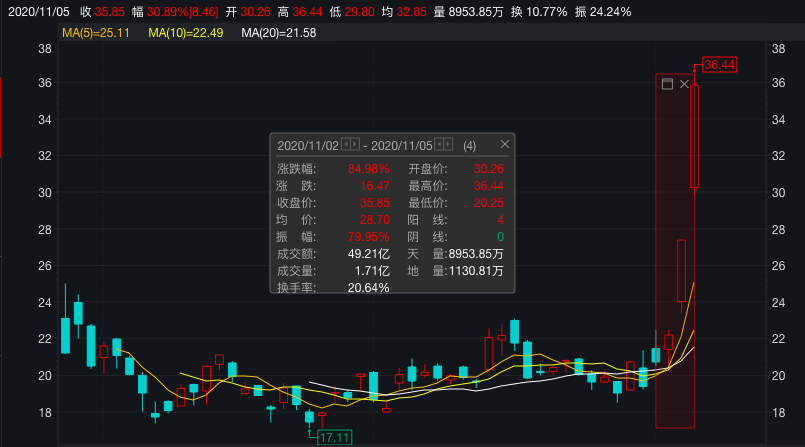Click the MA(10)=22.49 indicator label
805x447 pixels.
[187, 33]
